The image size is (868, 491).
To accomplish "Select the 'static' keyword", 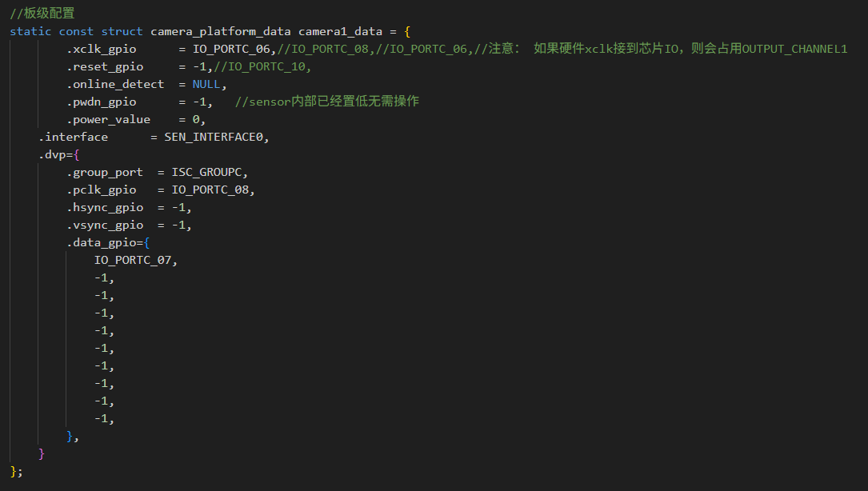I will 30,31.
